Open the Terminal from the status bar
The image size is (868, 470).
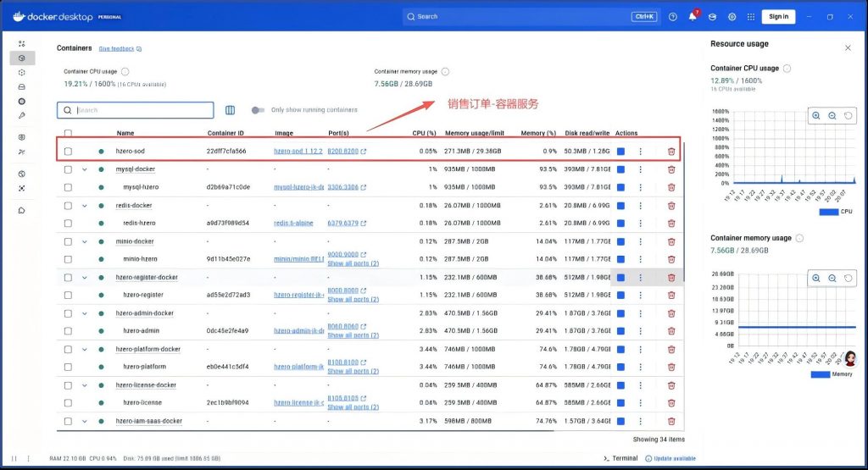point(620,458)
